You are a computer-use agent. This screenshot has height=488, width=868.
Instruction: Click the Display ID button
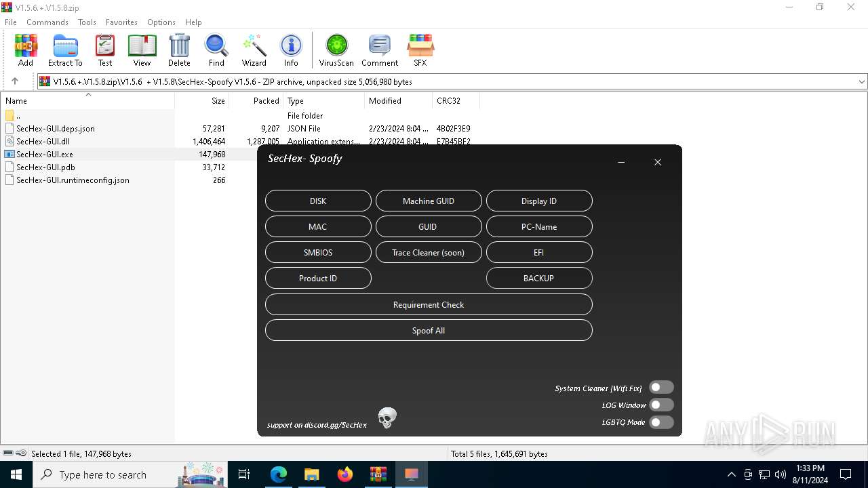click(x=539, y=201)
